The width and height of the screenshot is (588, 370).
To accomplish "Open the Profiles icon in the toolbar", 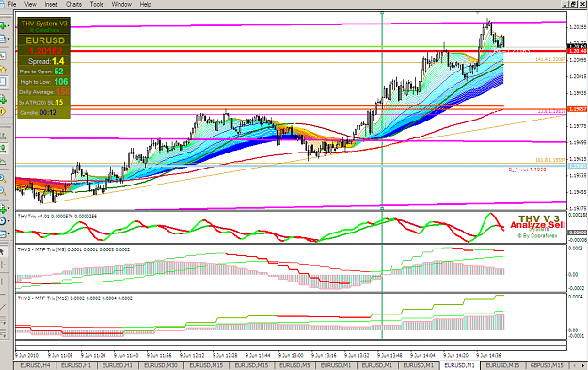I will (3, 39).
